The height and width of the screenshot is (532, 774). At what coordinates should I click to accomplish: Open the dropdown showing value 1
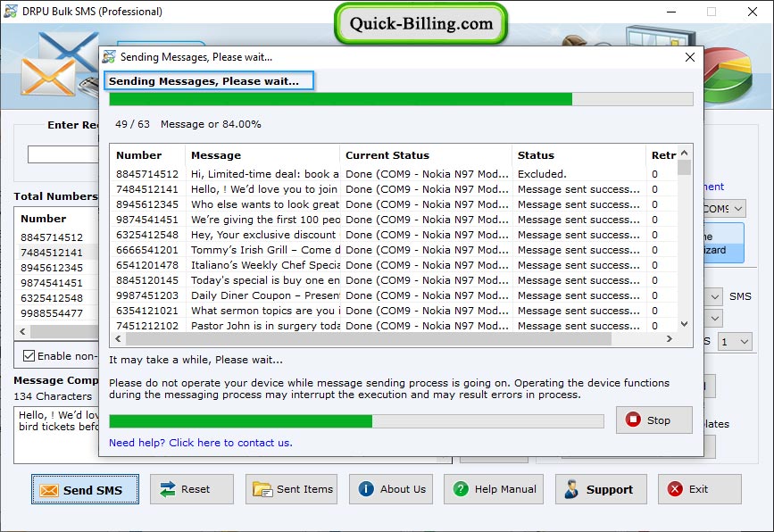tap(735, 342)
